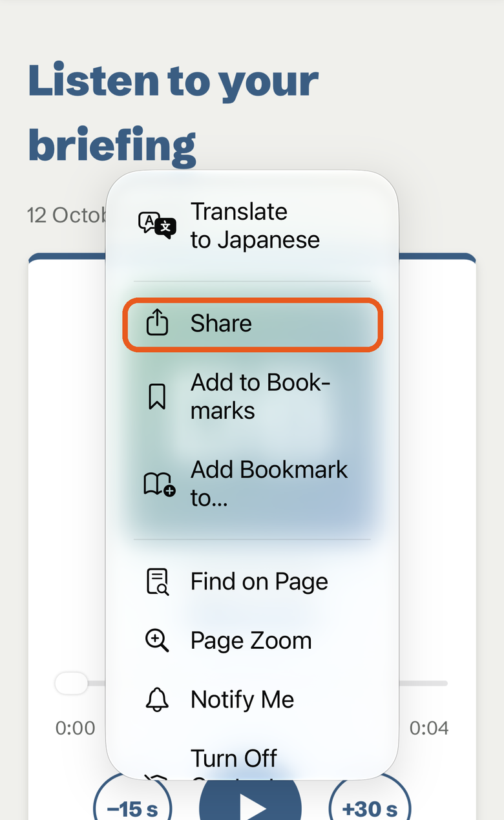Click the Listen to your briefing heading

(x=173, y=112)
